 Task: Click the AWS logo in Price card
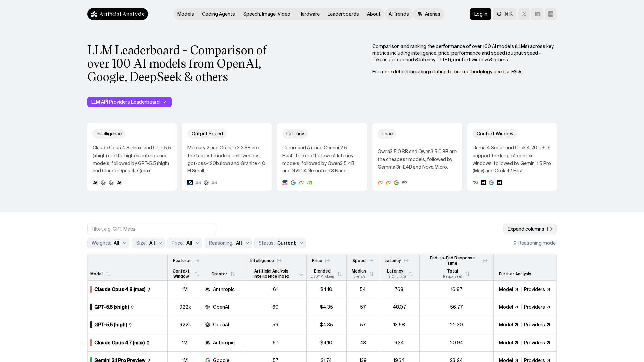tap(405, 183)
